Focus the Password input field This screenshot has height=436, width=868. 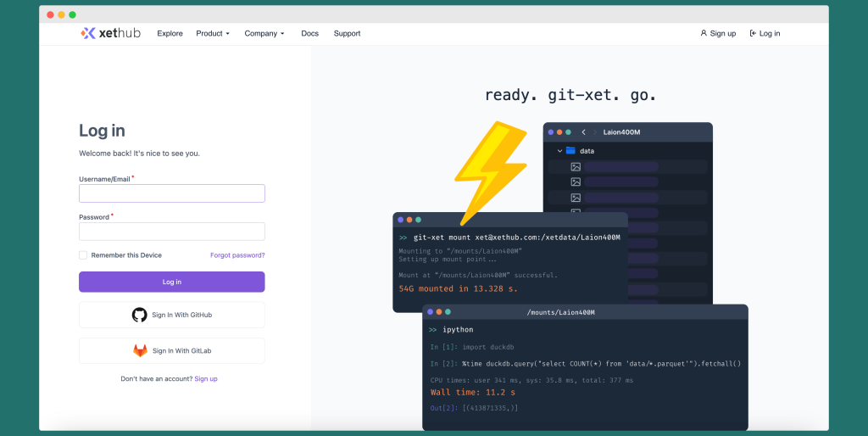point(171,232)
